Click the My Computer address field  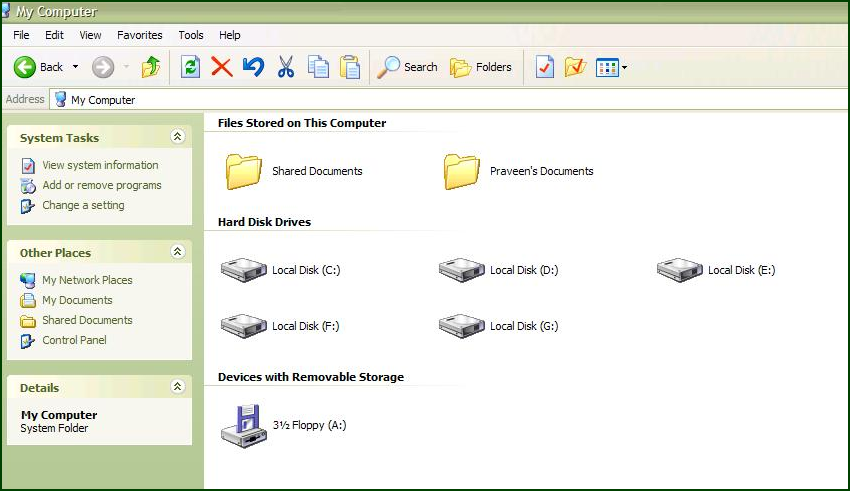450,100
